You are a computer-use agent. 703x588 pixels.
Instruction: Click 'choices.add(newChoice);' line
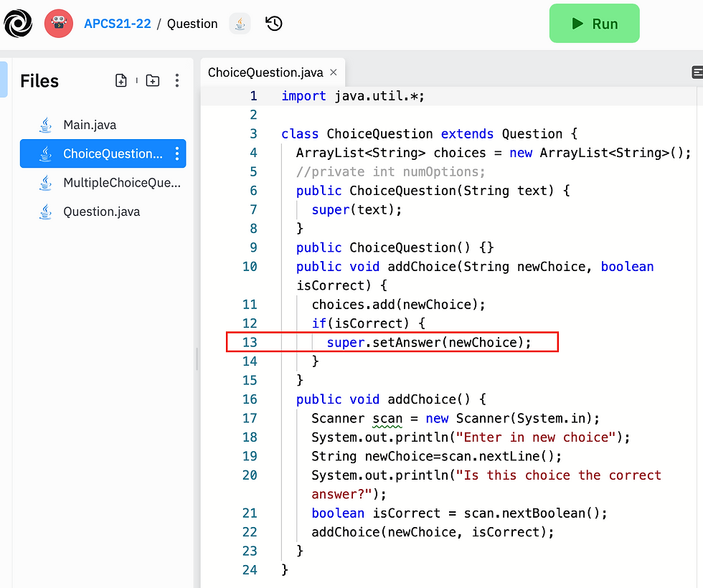(x=399, y=305)
